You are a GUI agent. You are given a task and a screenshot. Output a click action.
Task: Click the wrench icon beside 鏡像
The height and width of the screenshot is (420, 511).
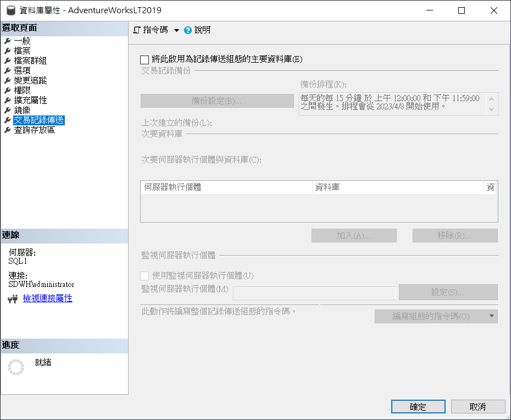click(7, 110)
